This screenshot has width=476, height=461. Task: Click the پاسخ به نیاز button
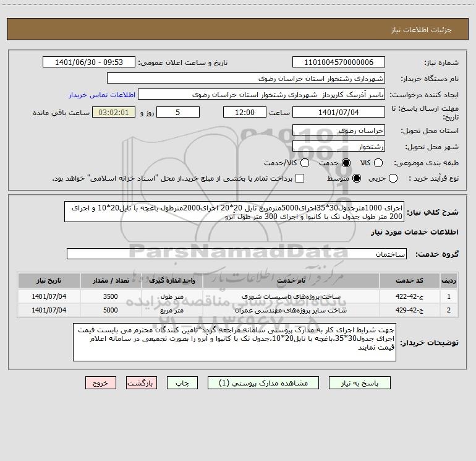click(359, 383)
